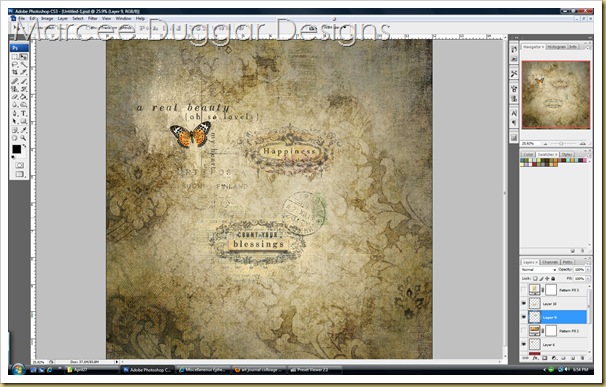The image size is (606, 387).
Task: Switch to the Histogram tab
Action: click(557, 47)
